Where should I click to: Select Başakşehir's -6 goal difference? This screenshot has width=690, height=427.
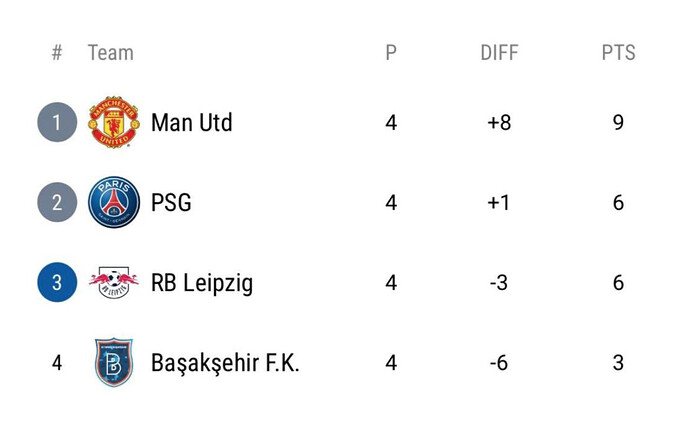499,363
